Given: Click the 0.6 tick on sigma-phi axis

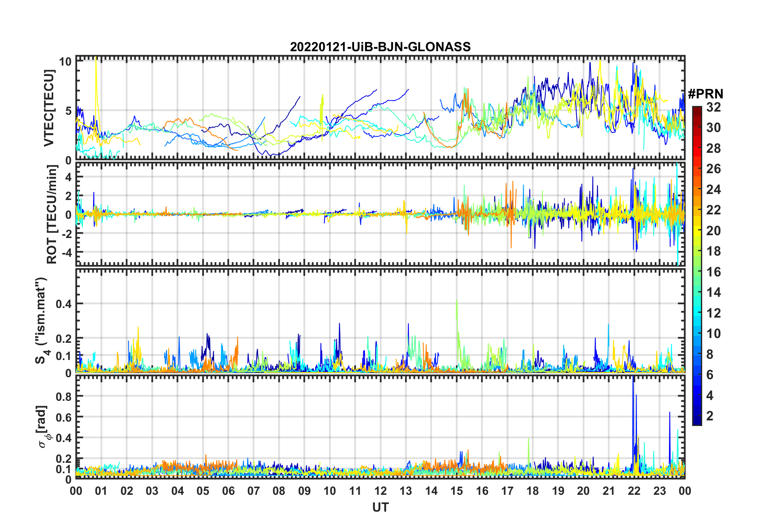Looking at the screenshot, I should coord(64,417).
